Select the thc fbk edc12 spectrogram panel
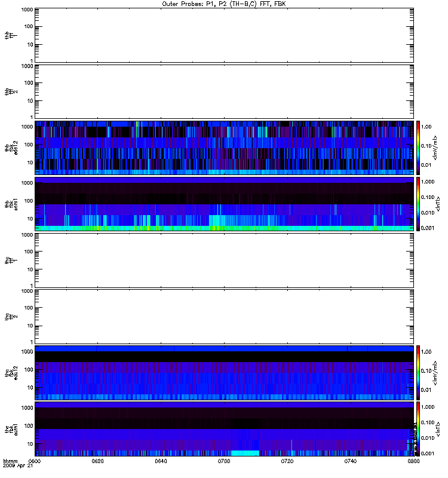This screenshot has width=448, height=478. 225,373
